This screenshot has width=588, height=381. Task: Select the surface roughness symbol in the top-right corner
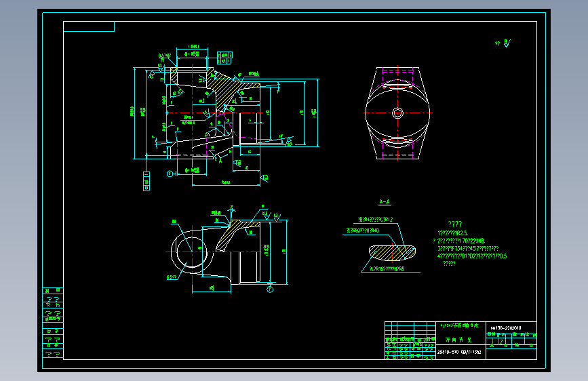[507, 43]
